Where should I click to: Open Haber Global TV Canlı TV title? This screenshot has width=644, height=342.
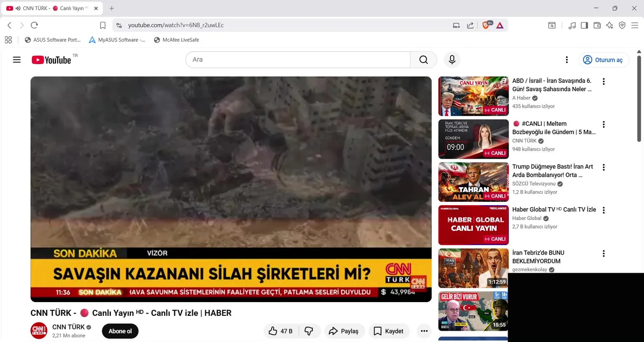(x=554, y=209)
